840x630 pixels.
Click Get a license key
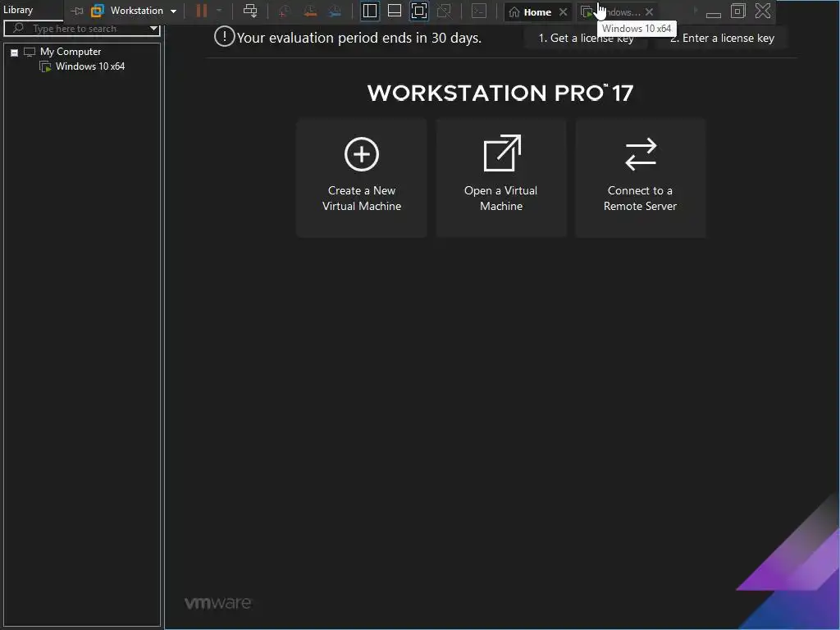pos(586,38)
